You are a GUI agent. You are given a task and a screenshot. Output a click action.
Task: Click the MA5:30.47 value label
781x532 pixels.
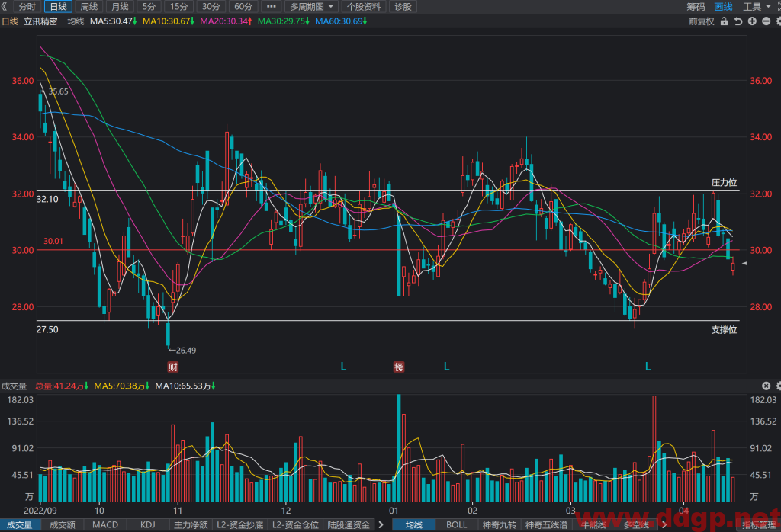tap(113, 21)
